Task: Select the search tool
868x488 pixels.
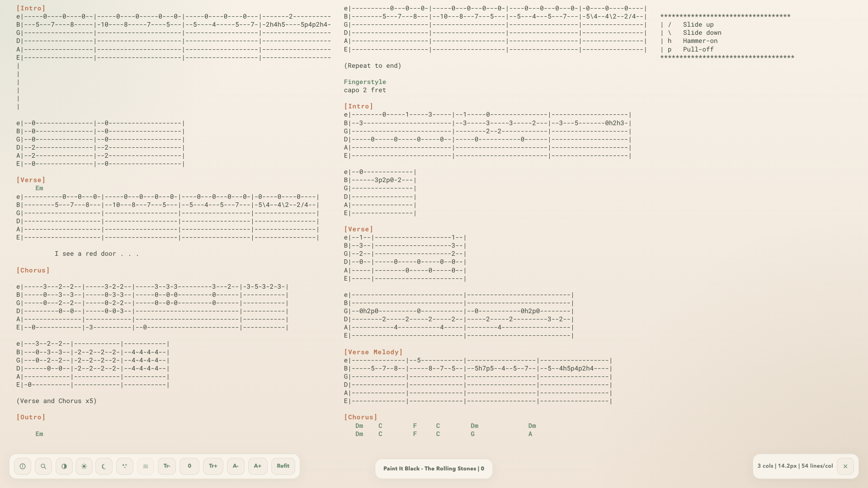Action: coord(43,466)
